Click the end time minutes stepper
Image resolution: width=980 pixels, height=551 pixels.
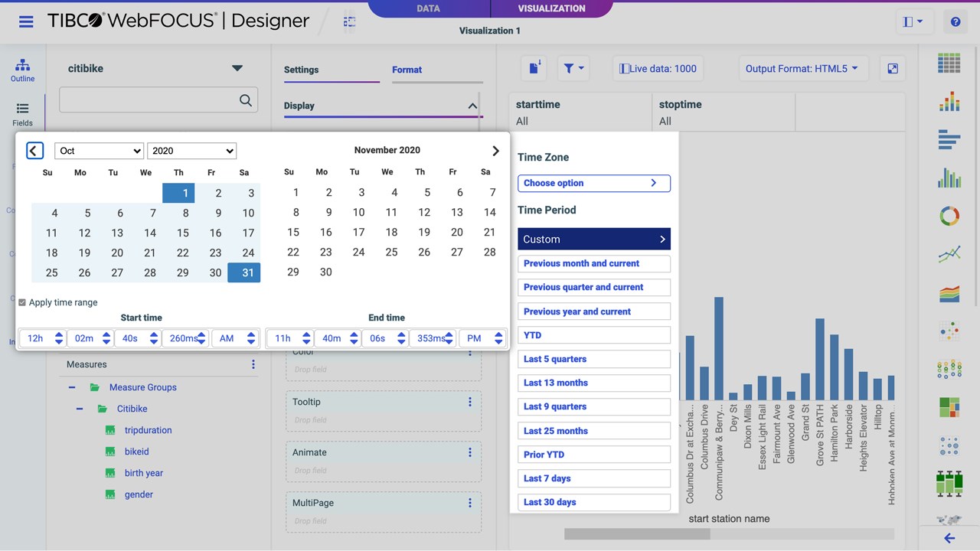point(354,338)
